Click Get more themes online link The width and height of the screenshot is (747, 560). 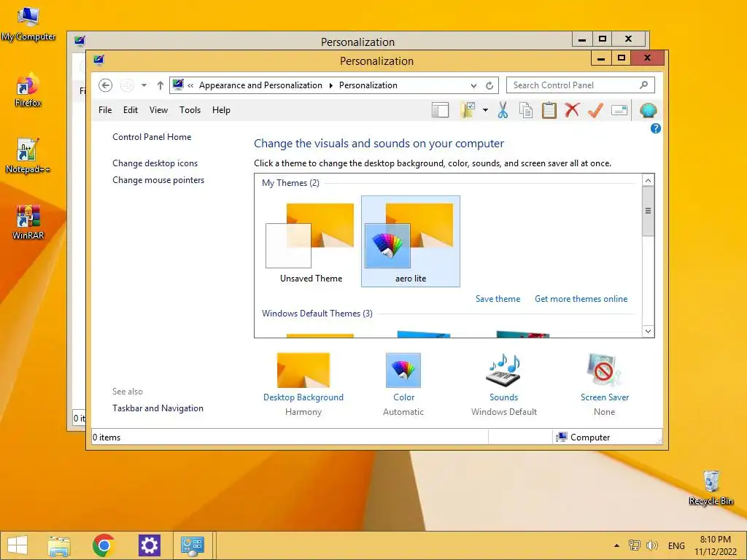[x=581, y=299]
